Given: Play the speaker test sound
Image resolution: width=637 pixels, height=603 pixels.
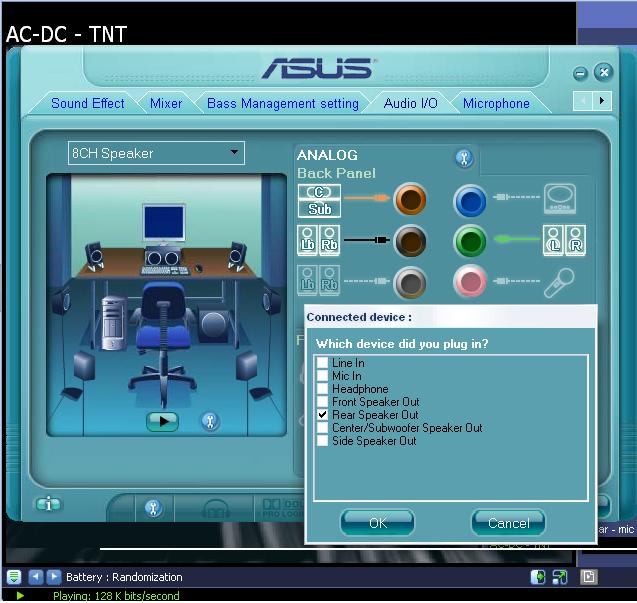Looking at the screenshot, I should [162, 421].
